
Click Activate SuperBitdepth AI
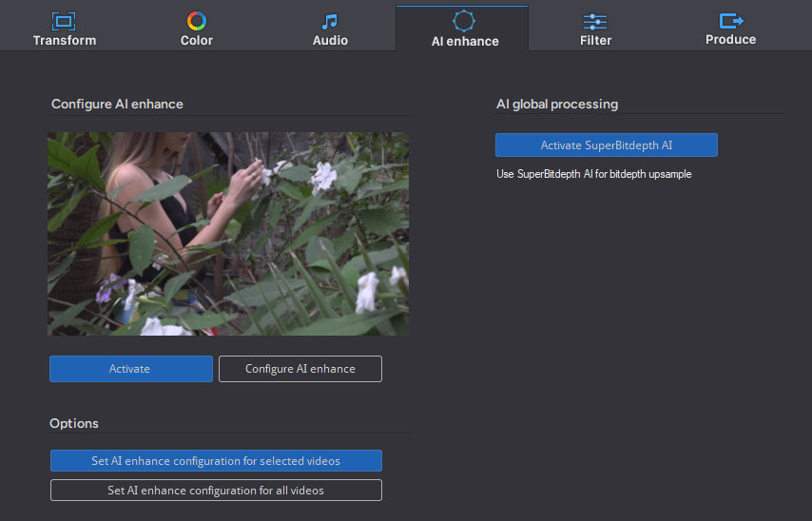(x=607, y=145)
